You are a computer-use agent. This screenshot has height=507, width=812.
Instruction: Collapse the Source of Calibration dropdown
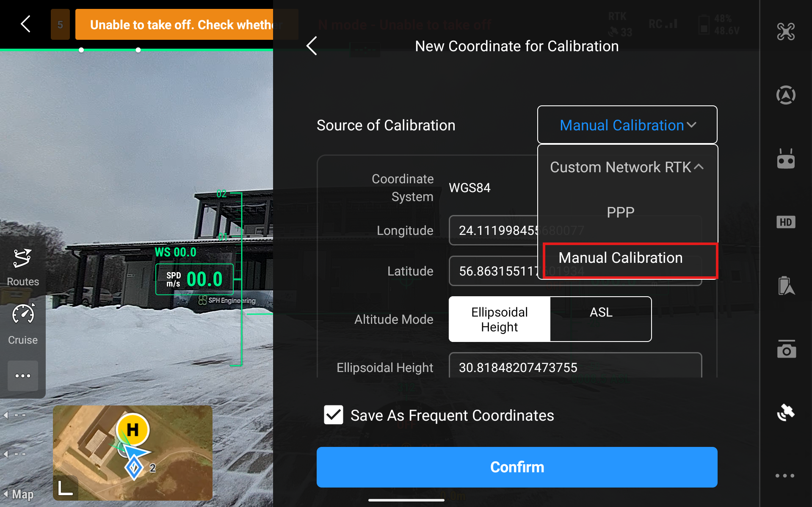point(627,125)
